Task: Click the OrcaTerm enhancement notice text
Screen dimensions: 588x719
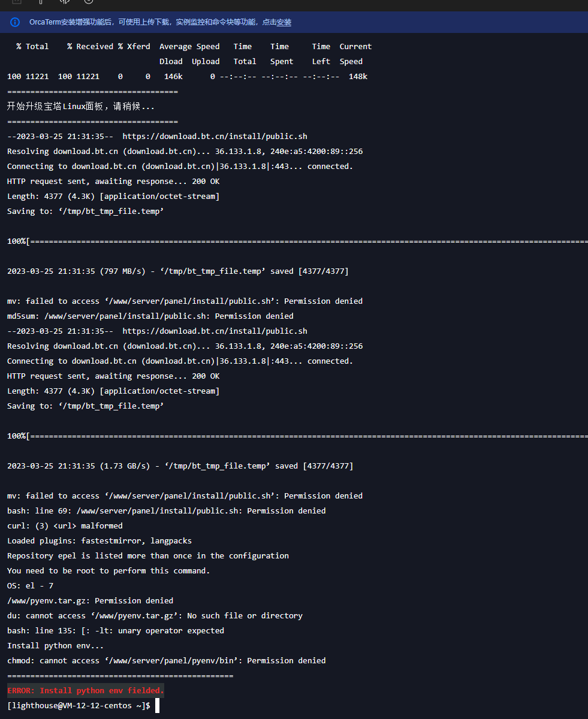Action: tap(160, 22)
